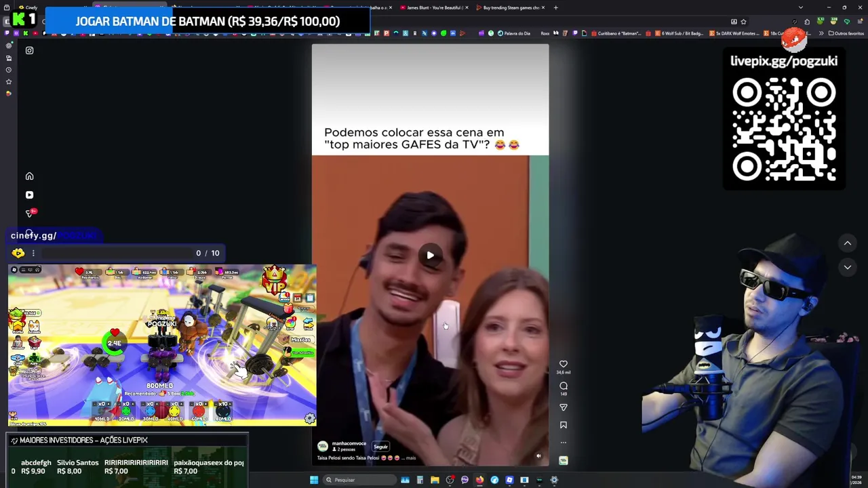Click the livepix.gg/pogzuki QR code
Image resolution: width=868 pixels, height=488 pixels.
(x=784, y=129)
